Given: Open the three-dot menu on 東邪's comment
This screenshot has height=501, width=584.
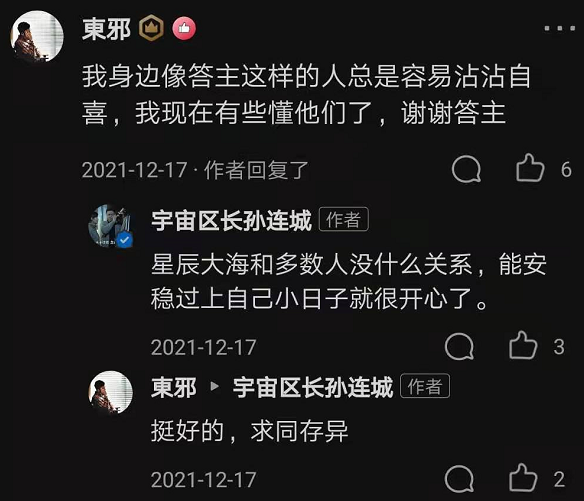Looking at the screenshot, I should point(559,28).
